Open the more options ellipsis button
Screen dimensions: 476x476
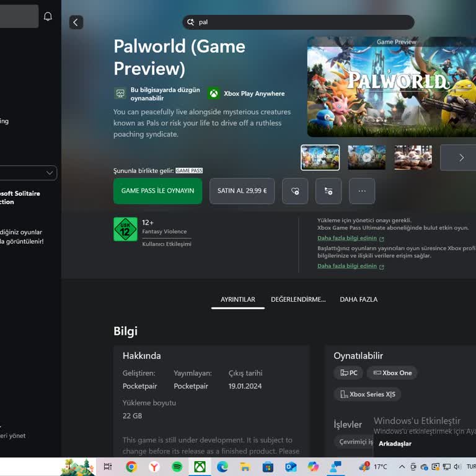(x=362, y=191)
